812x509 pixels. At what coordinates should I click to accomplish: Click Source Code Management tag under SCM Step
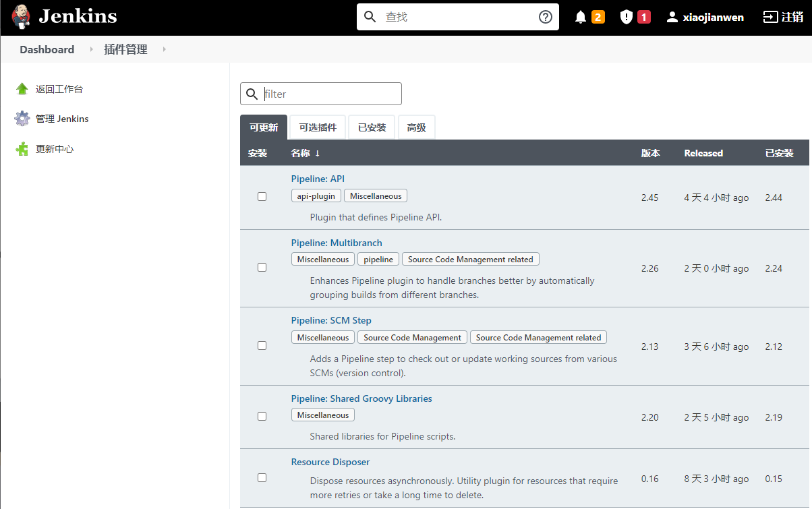[413, 338]
